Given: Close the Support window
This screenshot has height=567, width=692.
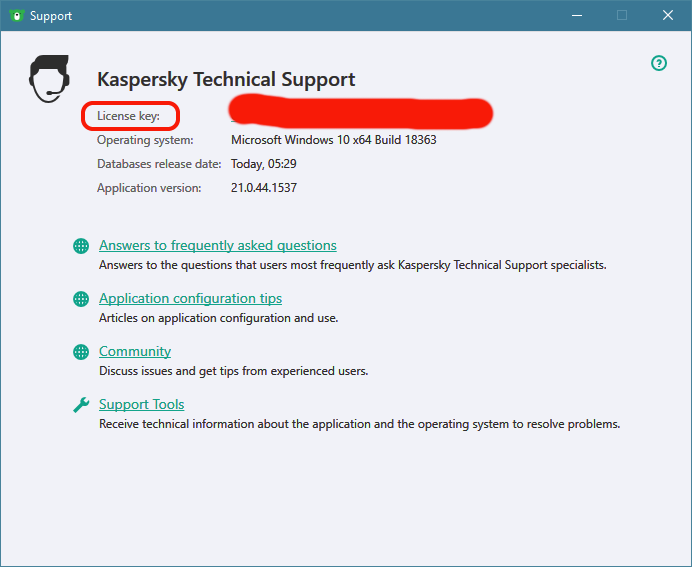Looking at the screenshot, I should coord(668,15).
